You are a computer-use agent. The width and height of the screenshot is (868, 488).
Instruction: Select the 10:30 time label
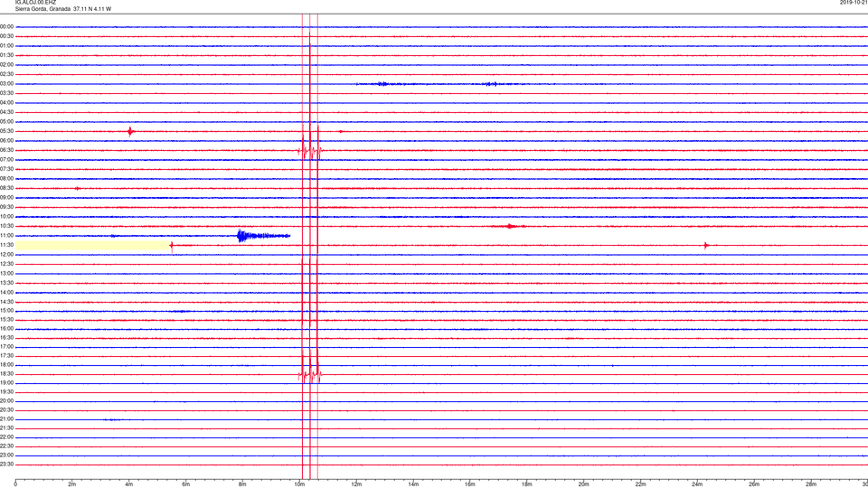pyautogui.click(x=6, y=226)
